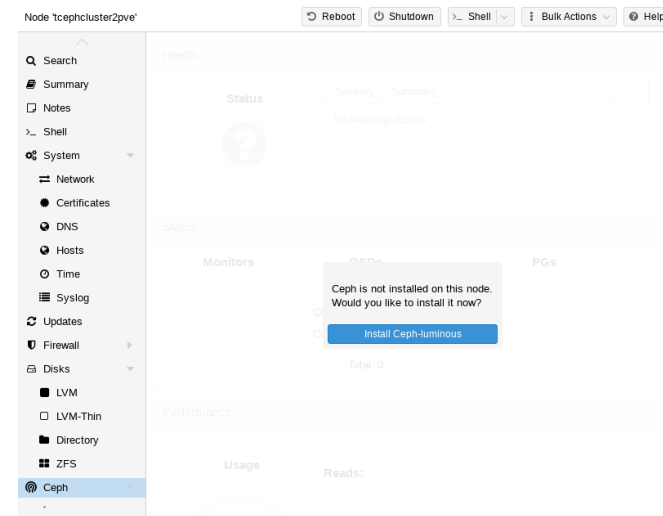The height and width of the screenshot is (516, 663).
Task: Collapse the Disks section arrow
Action: click(130, 369)
